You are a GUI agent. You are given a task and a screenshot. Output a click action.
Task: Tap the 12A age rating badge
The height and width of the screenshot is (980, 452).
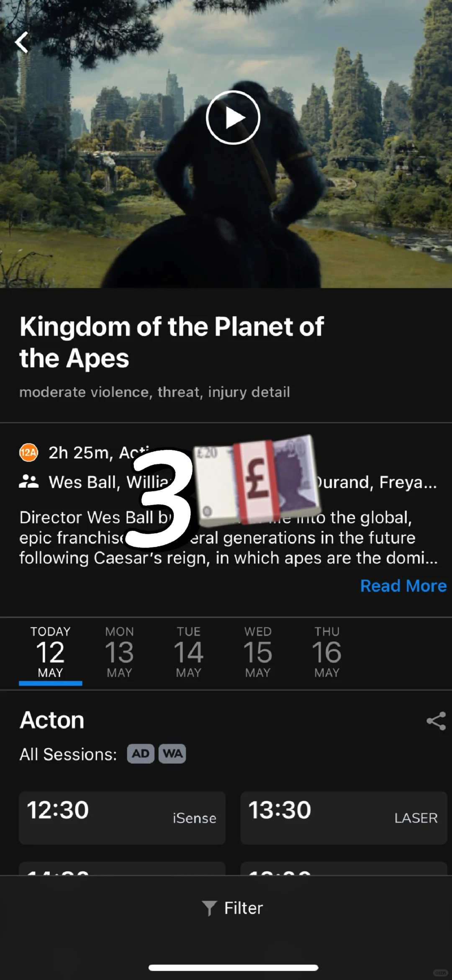(29, 453)
